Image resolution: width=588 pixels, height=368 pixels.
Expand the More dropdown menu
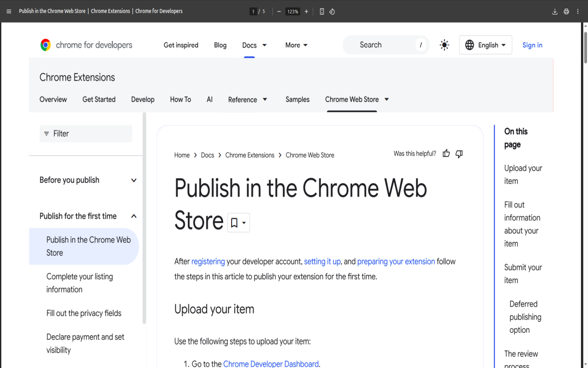coord(297,45)
